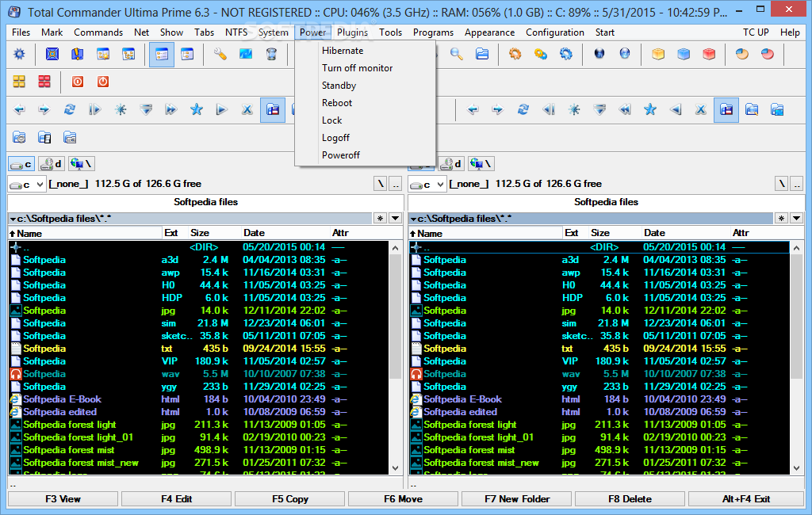The image size is (812, 515).
Task: Click the yellow grid tiles icon
Action: click(19, 82)
